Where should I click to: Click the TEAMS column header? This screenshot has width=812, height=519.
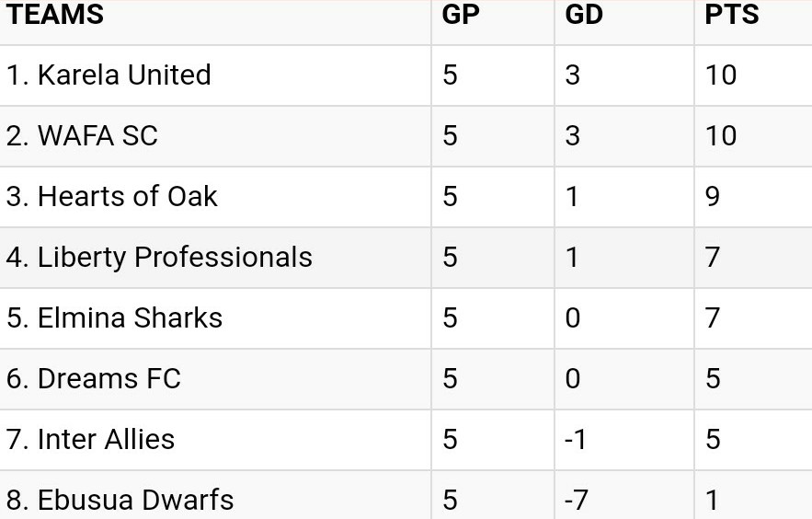tap(55, 13)
